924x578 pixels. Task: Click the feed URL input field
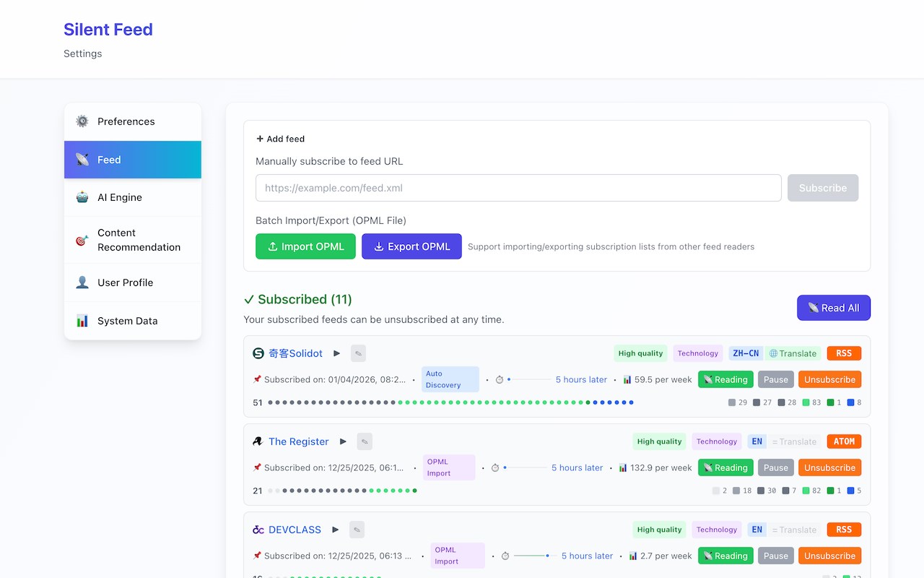point(518,188)
